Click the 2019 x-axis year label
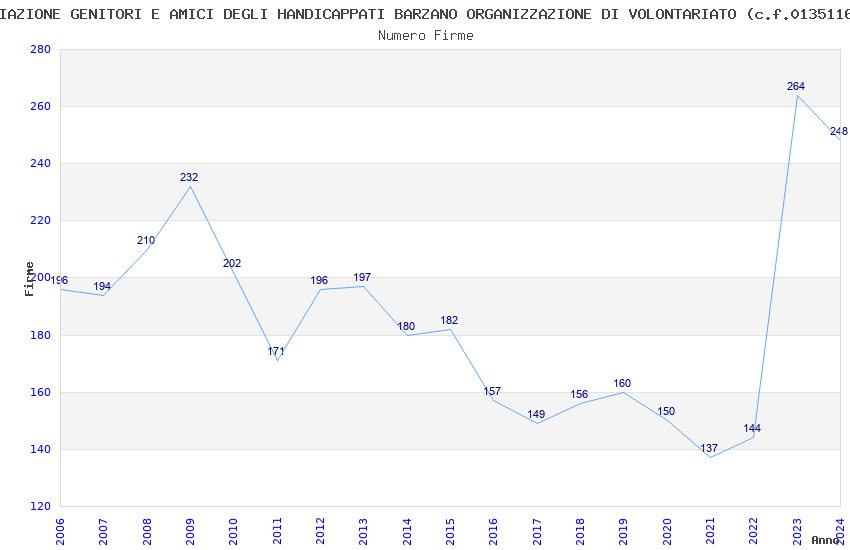850x550 pixels. [623, 532]
